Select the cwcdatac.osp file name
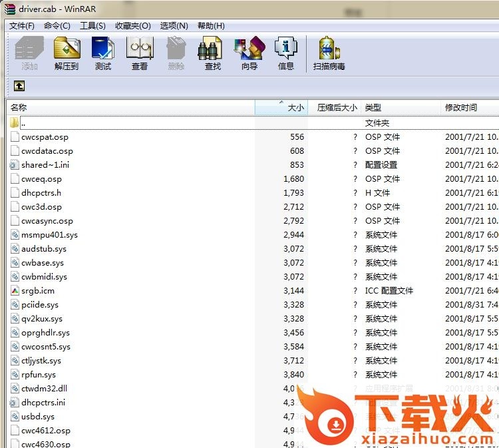Image resolution: width=499 pixels, height=448 pixels. point(47,151)
